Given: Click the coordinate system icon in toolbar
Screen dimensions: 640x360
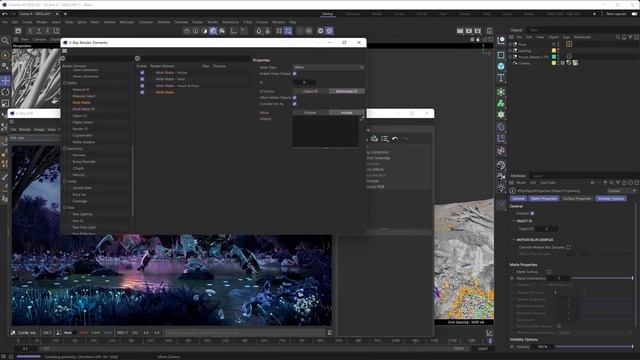Looking at the screenshot, I should (56, 31).
